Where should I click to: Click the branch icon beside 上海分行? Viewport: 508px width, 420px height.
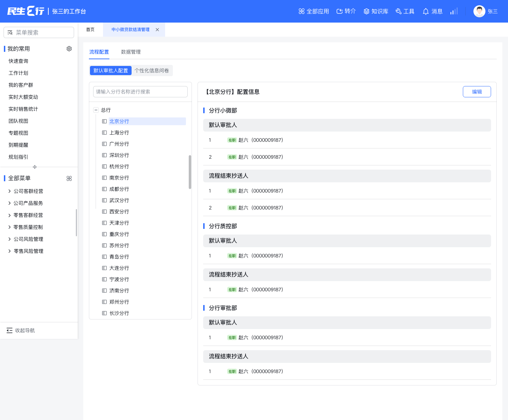click(104, 133)
